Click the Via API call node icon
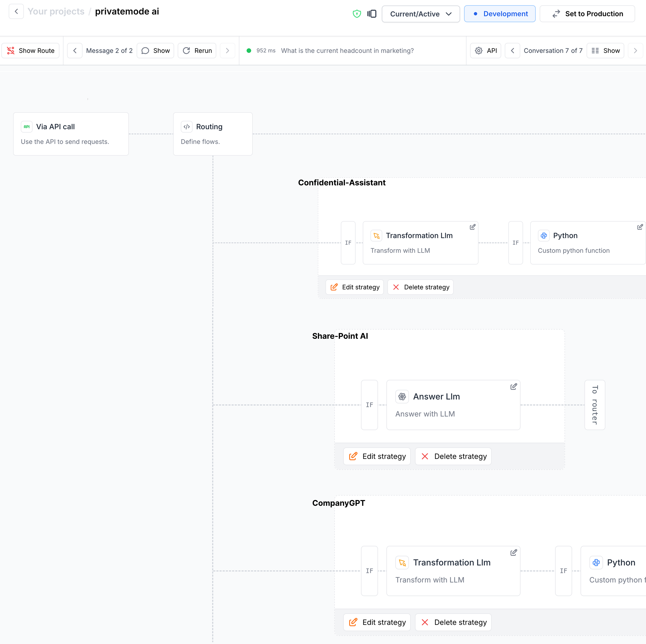Viewport: 646px width, 644px height. click(27, 127)
